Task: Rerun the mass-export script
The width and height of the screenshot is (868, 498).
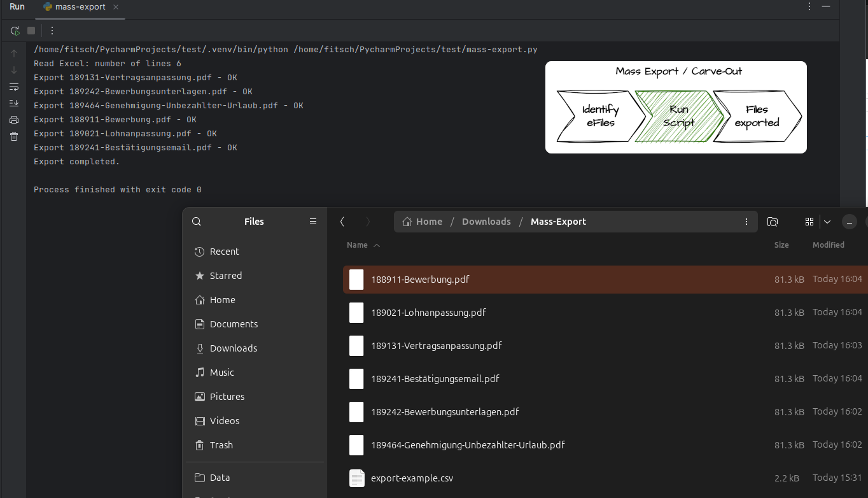Action: [13, 30]
